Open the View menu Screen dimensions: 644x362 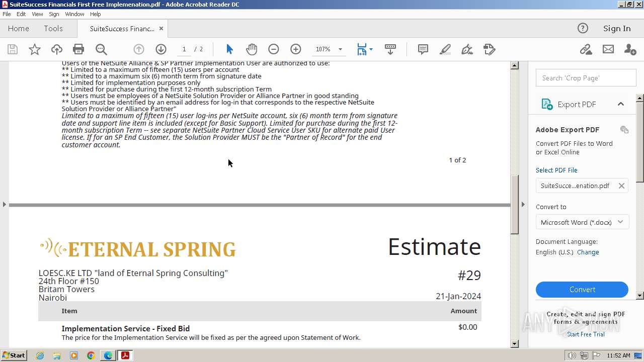(x=37, y=14)
